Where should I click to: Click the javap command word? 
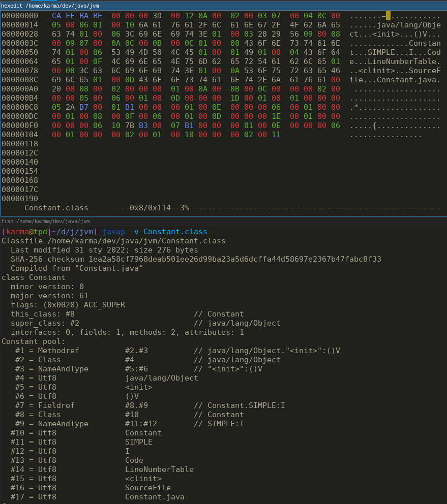113,232
